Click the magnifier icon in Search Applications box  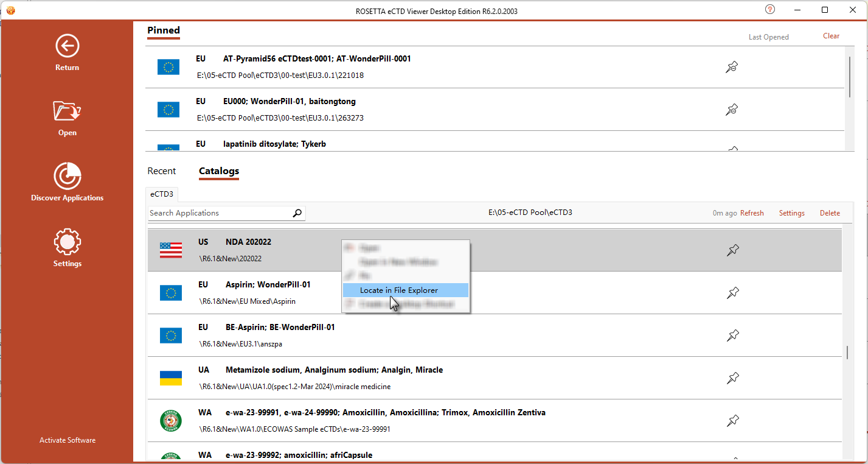click(x=297, y=213)
